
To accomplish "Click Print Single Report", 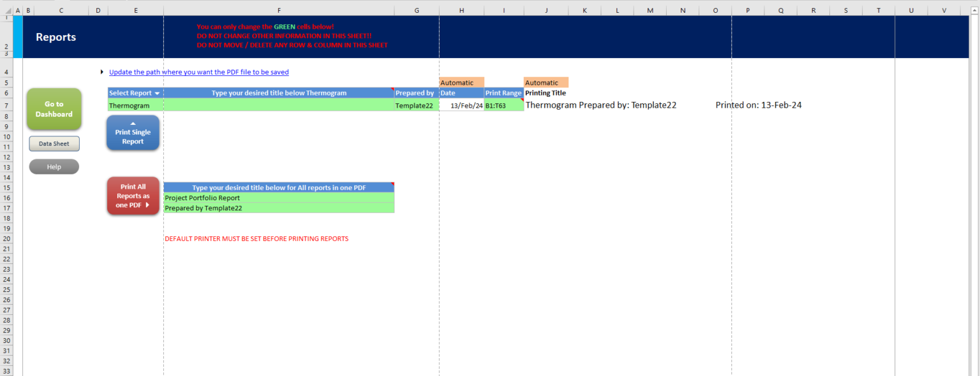I will coord(133,135).
